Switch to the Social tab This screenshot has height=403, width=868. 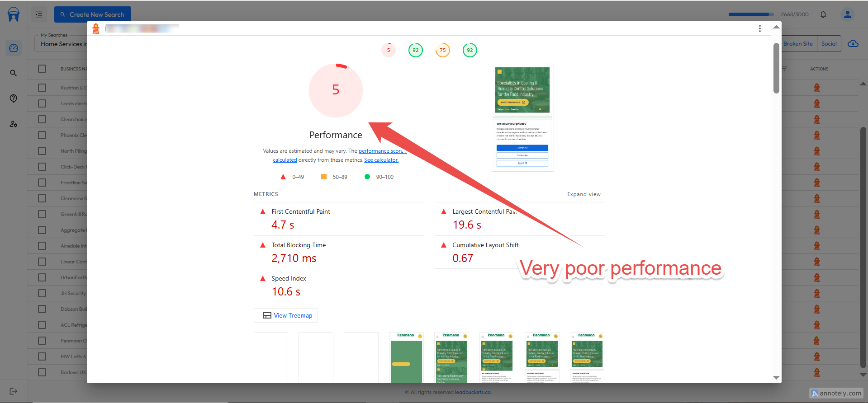pos(829,44)
